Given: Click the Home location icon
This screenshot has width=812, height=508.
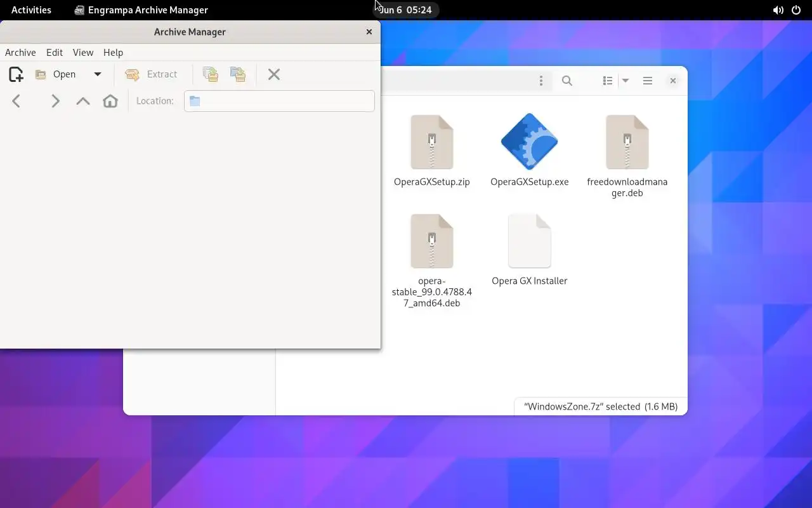Looking at the screenshot, I should tap(110, 101).
